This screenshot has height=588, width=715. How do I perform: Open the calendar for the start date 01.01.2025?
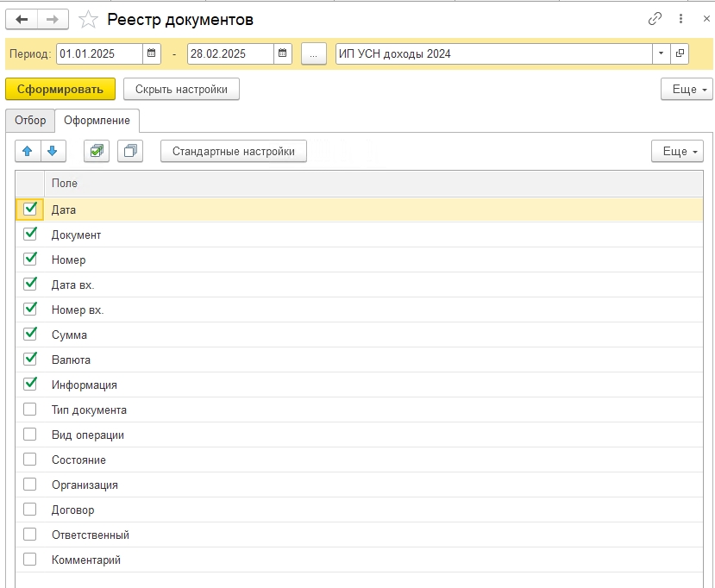point(152,53)
